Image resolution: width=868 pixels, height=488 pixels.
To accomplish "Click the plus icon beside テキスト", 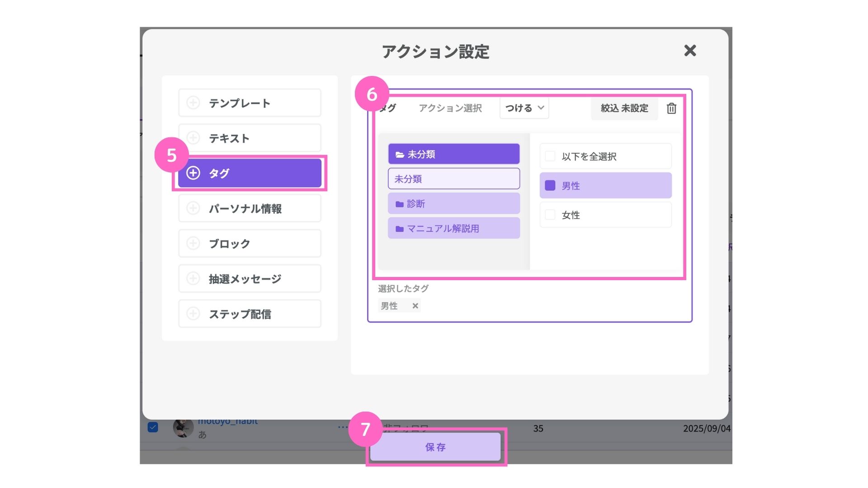I will point(193,138).
